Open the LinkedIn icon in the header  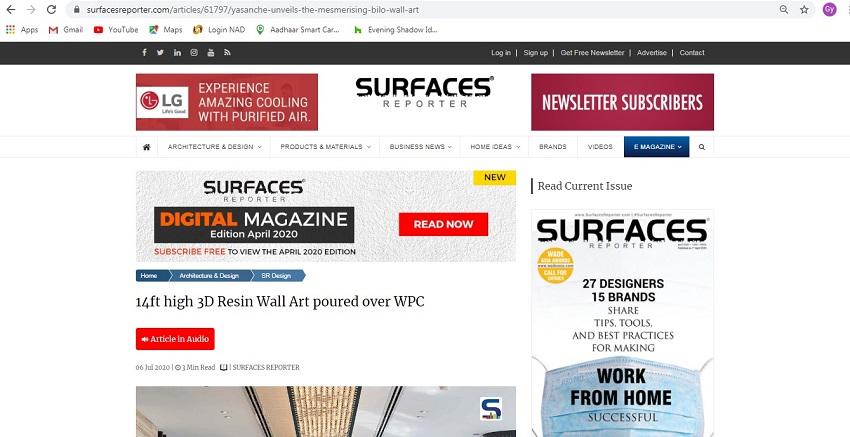point(177,53)
